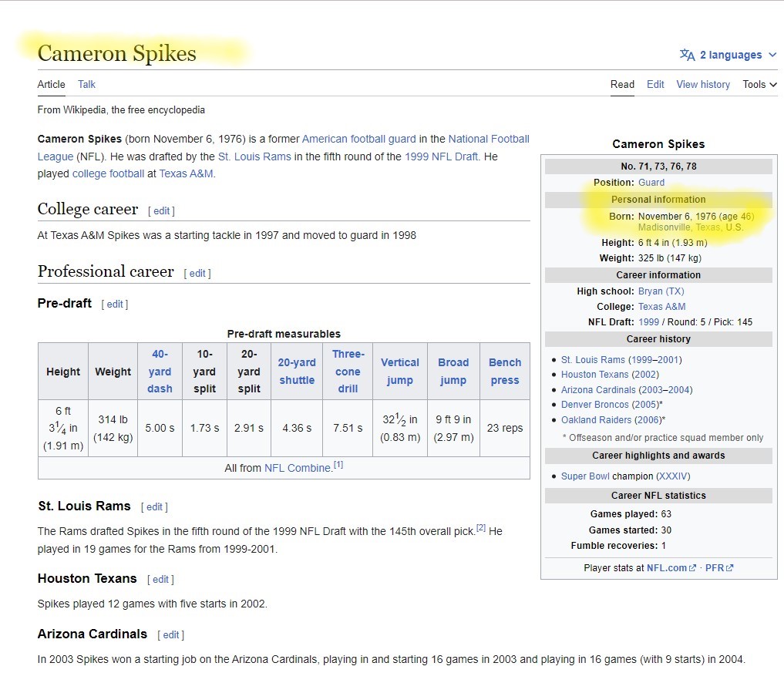Viewport: 784px width, 683px height.
Task: Expand the Tools menu
Action: click(759, 85)
